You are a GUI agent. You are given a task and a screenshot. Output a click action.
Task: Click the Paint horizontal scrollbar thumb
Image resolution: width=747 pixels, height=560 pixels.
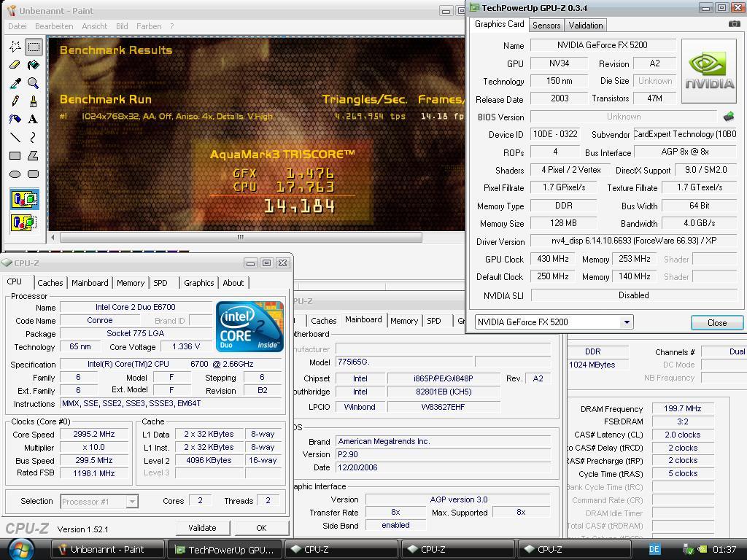click(x=241, y=237)
